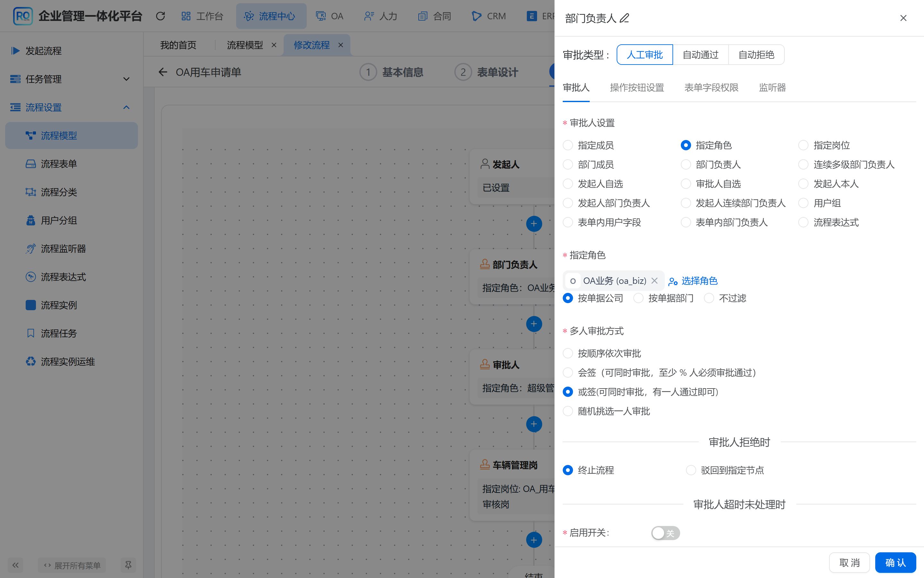Open 流程实例运维 in the sidebar
This screenshot has width=924, height=578.
[72, 361]
